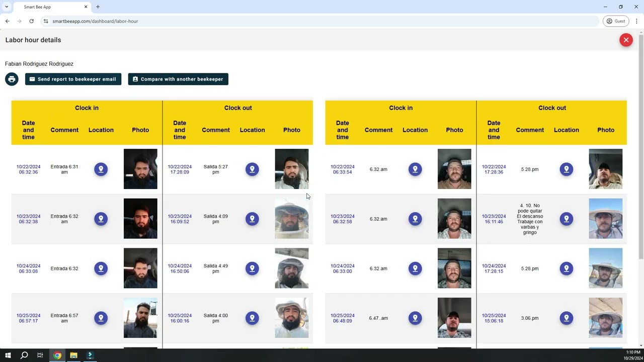Open clock-in location for 10/25/2024 06:48:09
This screenshot has width=644, height=362.
pos(415,318)
